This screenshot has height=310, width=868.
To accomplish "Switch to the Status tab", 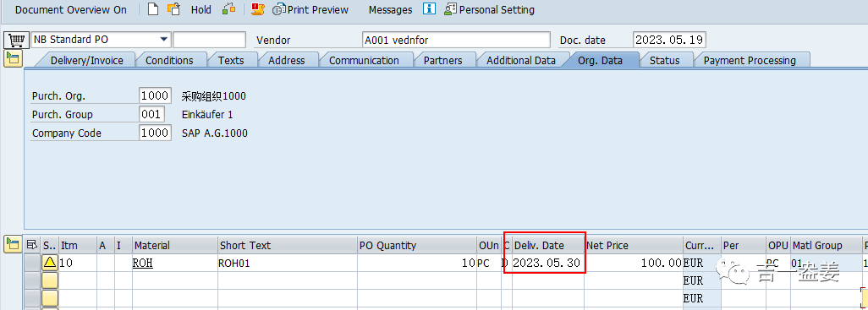I will [x=664, y=60].
